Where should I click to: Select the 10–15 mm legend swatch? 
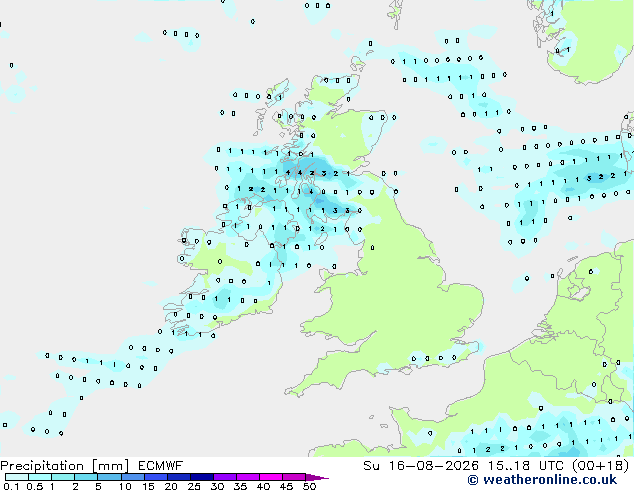pyautogui.click(x=133, y=477)
